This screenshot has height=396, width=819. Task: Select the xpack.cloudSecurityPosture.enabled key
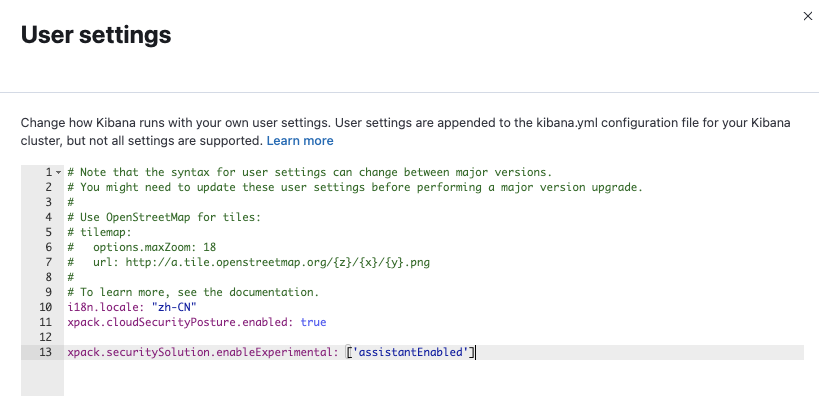coord(180,322)
